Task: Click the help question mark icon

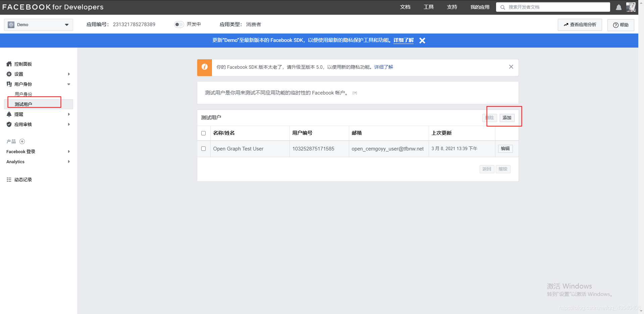Action: coord(615,25)
